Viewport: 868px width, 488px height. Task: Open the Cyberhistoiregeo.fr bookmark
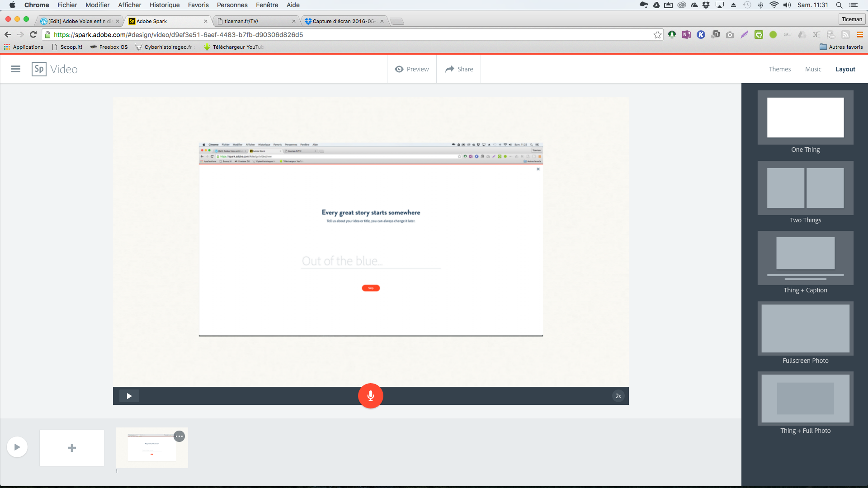(164, 47)
